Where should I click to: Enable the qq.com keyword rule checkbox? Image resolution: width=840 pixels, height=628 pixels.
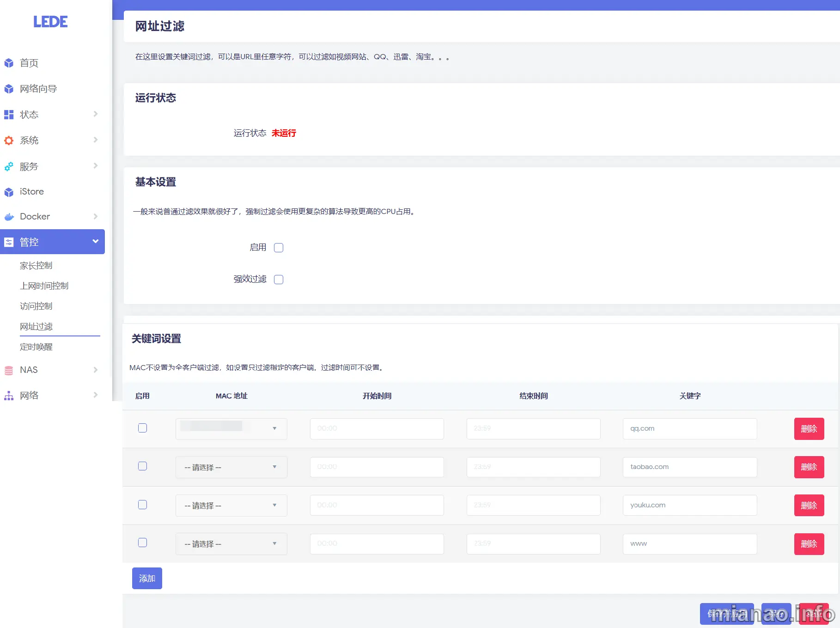pos(142,428)
